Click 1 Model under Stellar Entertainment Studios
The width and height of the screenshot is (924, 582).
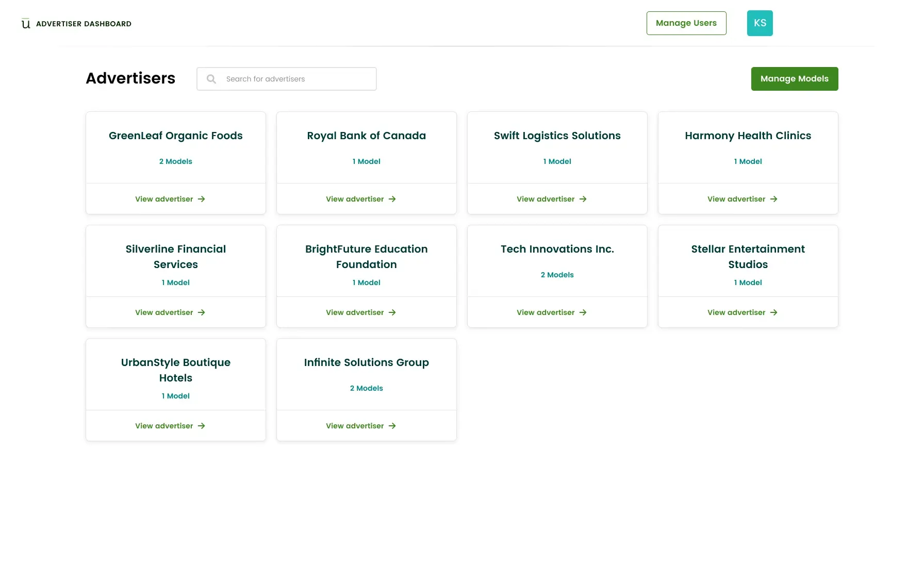748,282
